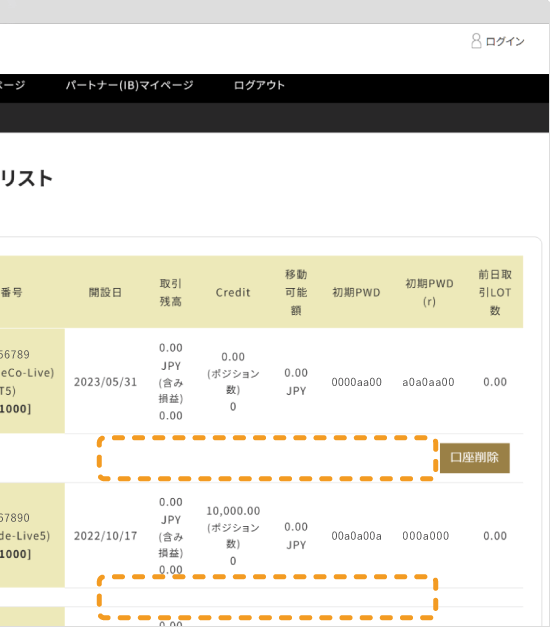Image resolution: width=550 pixels, height=627 pixels.
Task: Select read-only password 000a000
Action: [426, 536]
